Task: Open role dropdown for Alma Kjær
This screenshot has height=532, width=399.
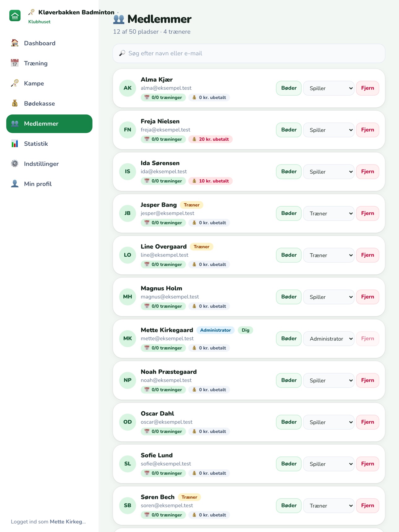Action: [x=328, y=88]
